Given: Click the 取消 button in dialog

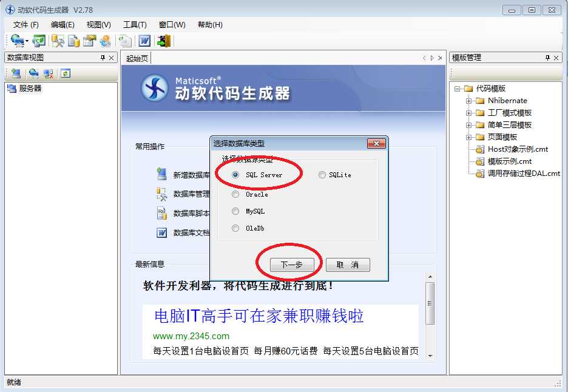Looking at the screenshot, I should point(348,265).
